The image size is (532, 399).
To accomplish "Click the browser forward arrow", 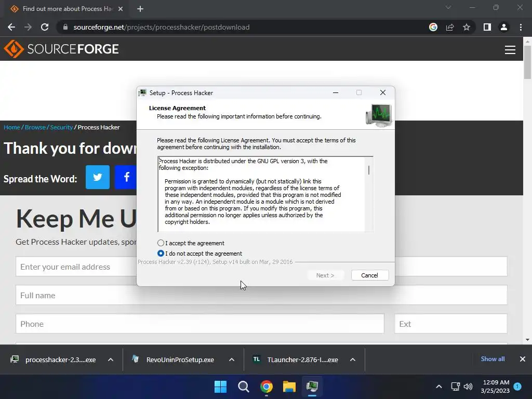I will [x=28, y=27].
